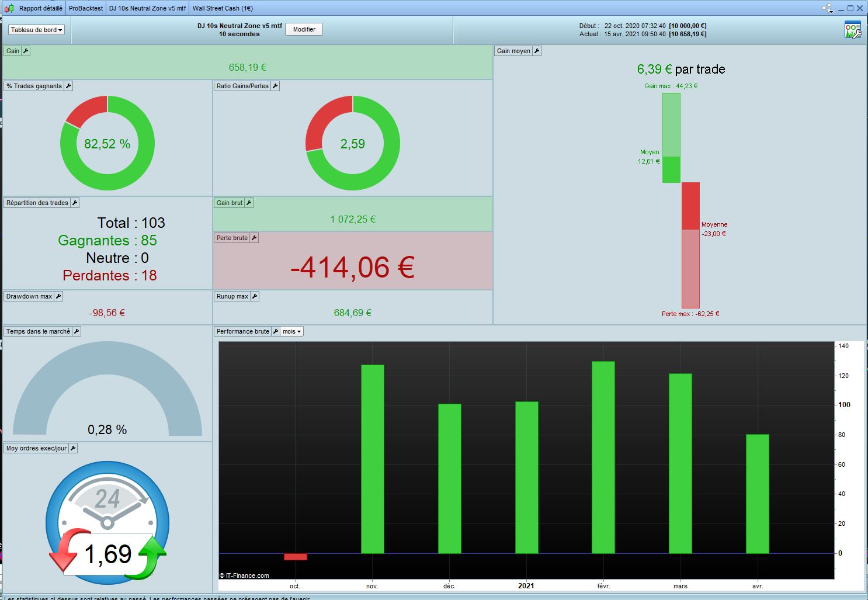Select the Perte max : -62,25 € label
The height and width of the screenshot is (600, 868).
tap(690, 314)
